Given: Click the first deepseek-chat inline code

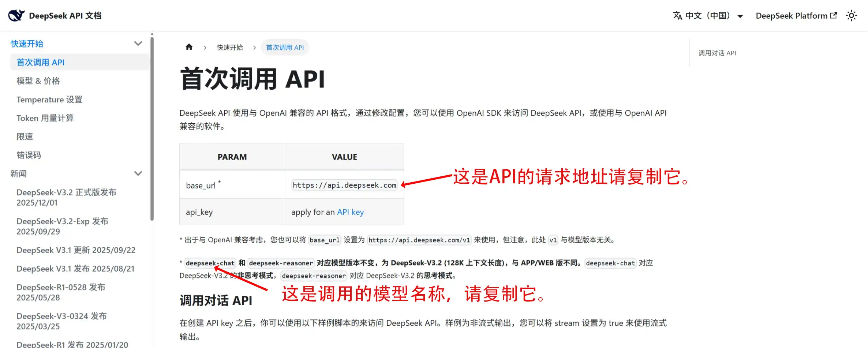Looking at the screenshot, I should pos(210,263).
